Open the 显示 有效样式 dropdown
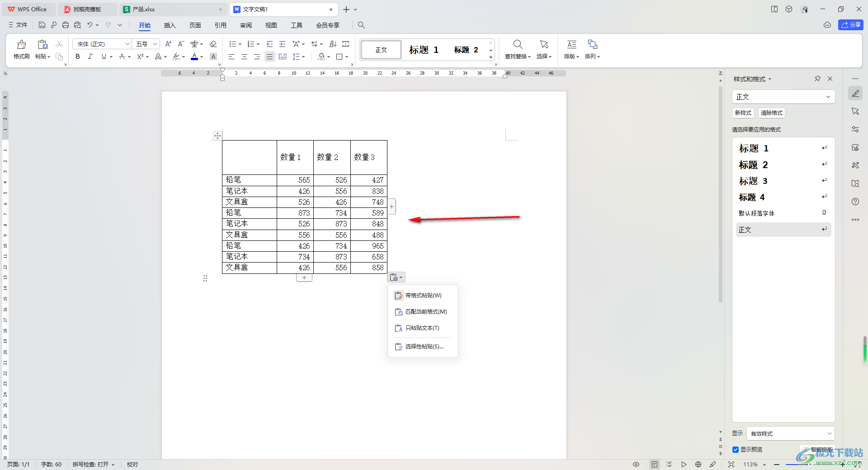Viewport: 868px width, 470px height. coord(790,433)
